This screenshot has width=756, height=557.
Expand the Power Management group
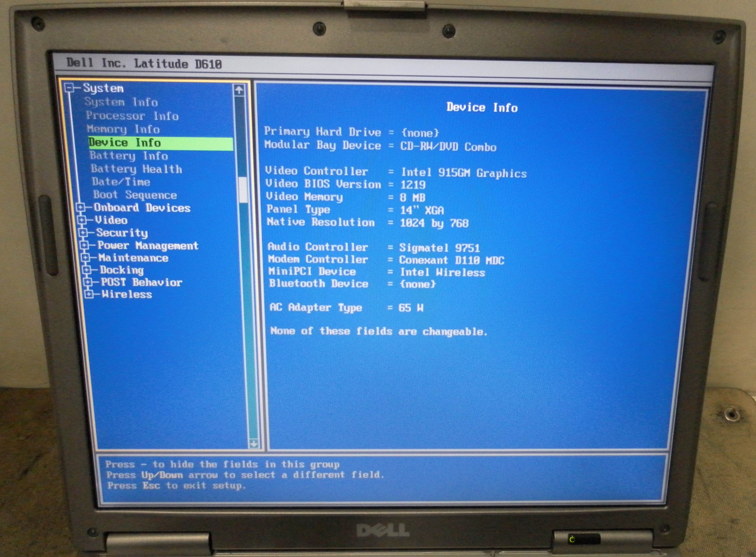point(84,245)
